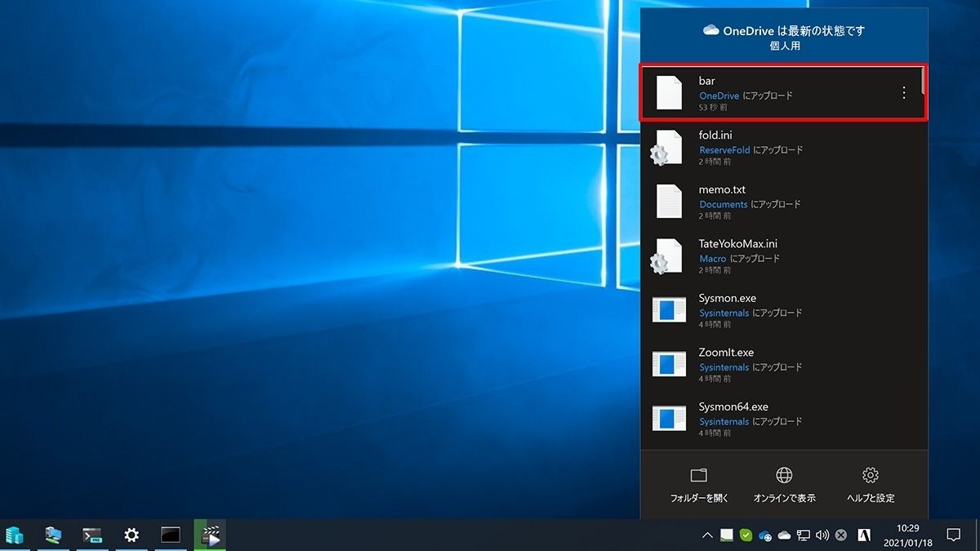
Task: Click the TateYokoMax.ini file icon
Action: point(666,256)
